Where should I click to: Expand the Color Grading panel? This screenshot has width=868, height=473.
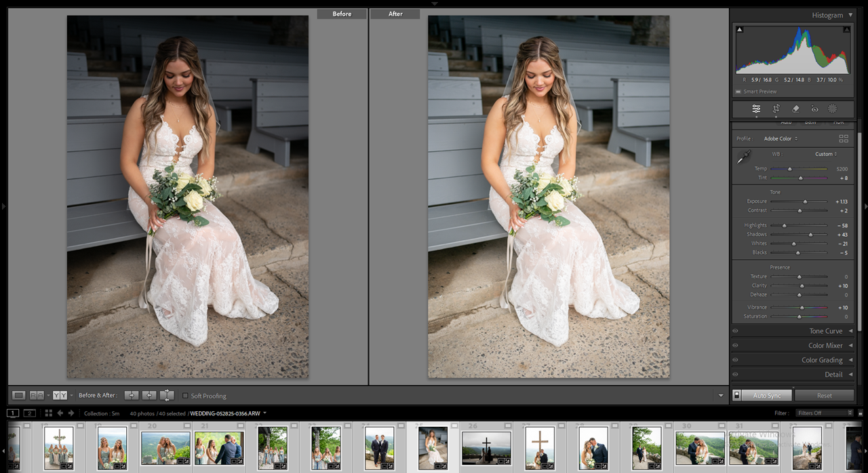coord(850,360)
